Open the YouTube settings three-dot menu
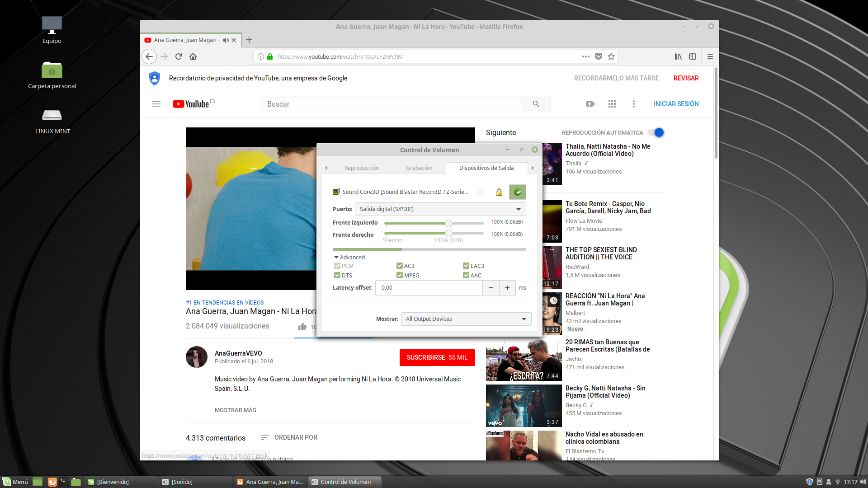The width and height of the screenshot is (868, 488). point(634,104)
